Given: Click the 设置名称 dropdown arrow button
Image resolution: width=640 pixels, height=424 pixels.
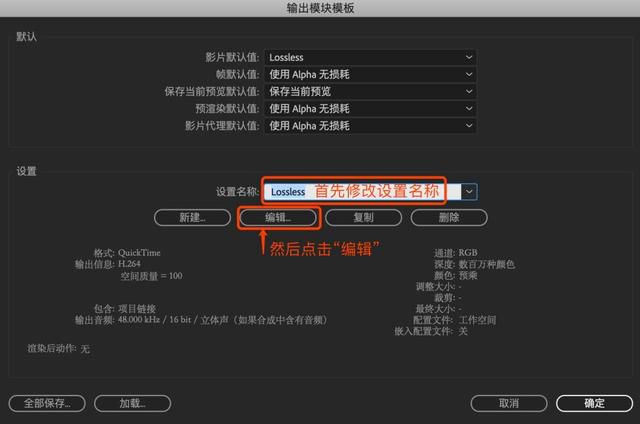Looking at the screenshot, I should point(469,191).
